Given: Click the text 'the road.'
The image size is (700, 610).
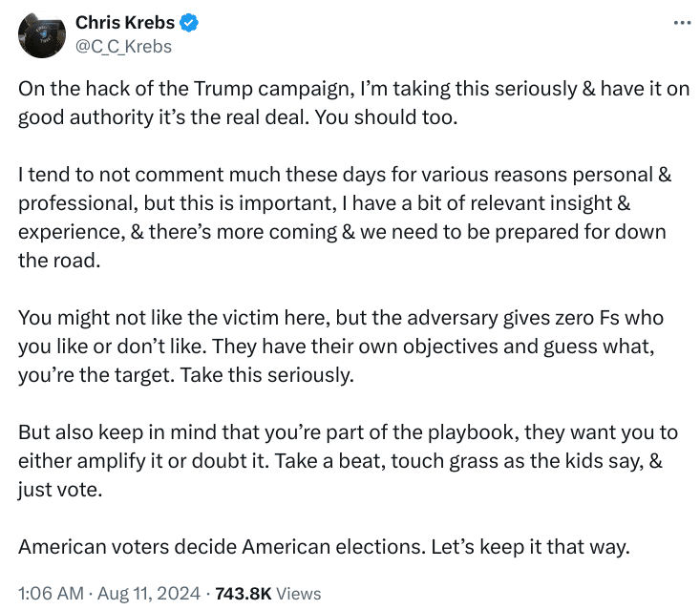Looking at the screenshot, I should (59, 261).
